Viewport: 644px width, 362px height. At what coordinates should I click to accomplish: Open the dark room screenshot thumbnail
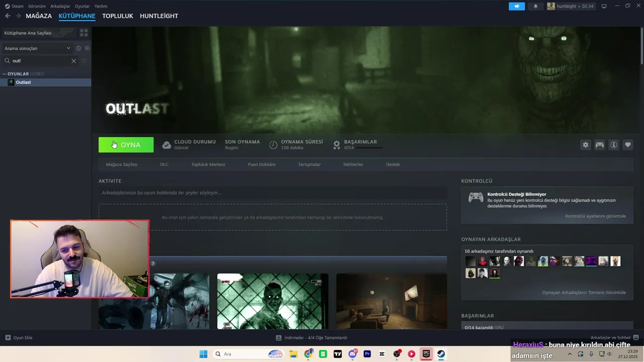pos(391,301)
